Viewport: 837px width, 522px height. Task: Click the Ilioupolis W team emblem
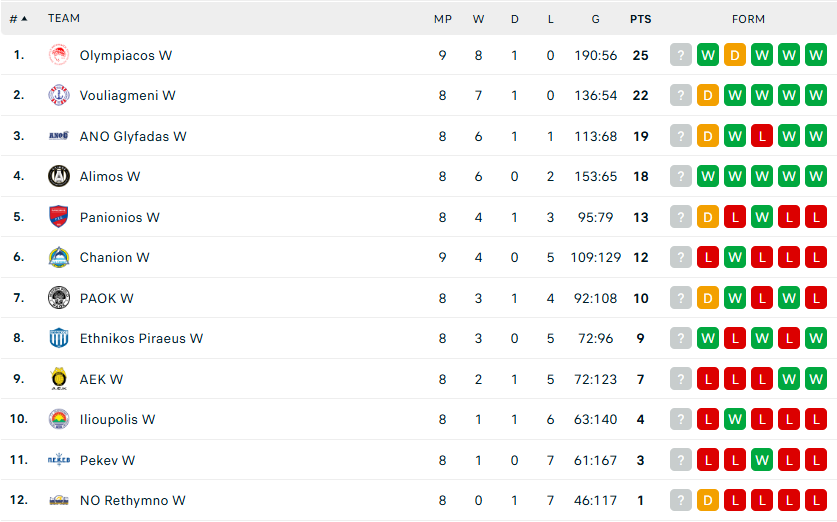(59, 419)
